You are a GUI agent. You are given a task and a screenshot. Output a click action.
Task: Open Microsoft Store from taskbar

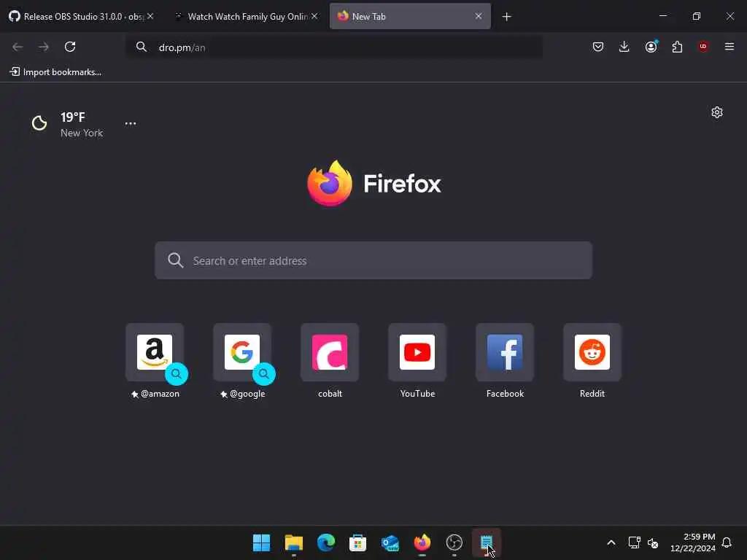pyautogui.click(x=357, y=542)
